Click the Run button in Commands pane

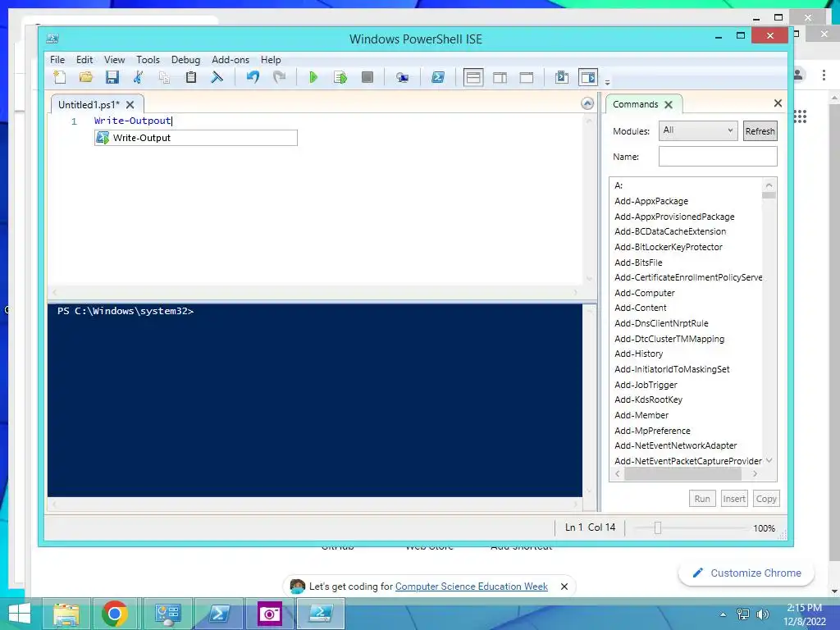[702, 498]
